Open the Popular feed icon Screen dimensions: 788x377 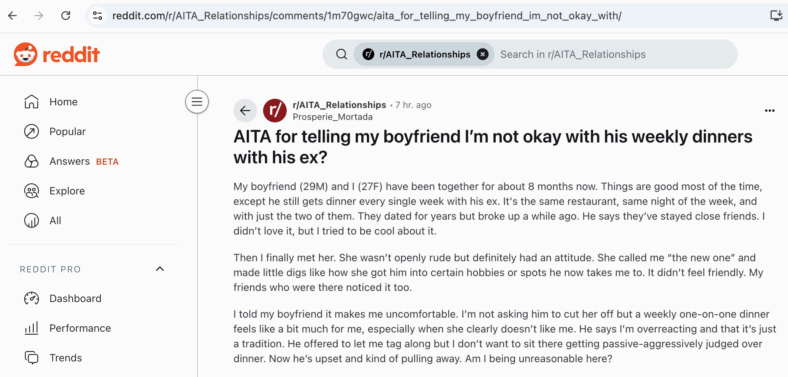click(31, 132)
